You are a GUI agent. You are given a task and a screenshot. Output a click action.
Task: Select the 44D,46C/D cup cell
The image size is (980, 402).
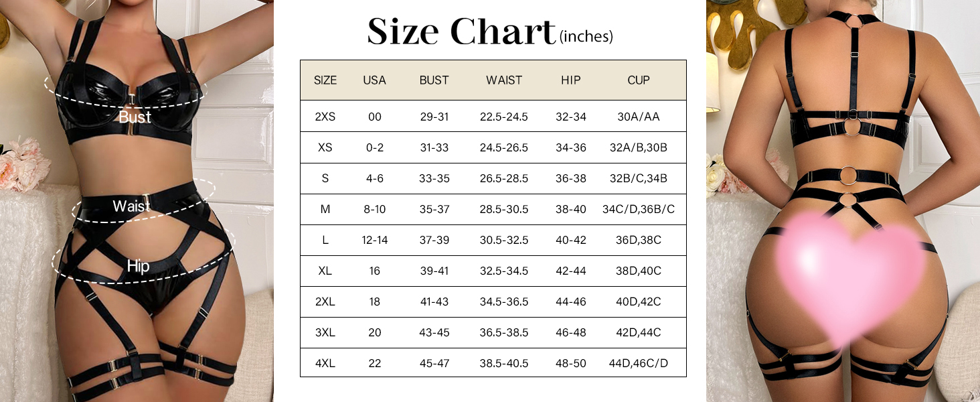tap(638, 363)
